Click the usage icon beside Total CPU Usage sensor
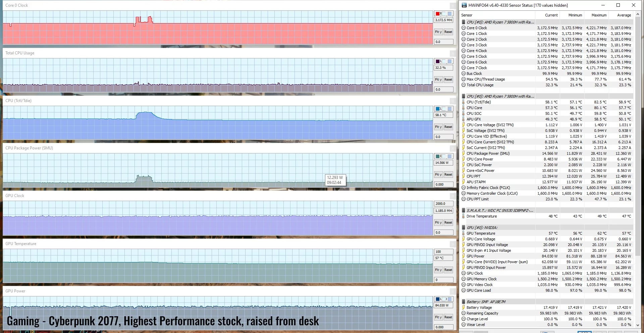Viewport: 644px width, 333px height. (x=464, y=85)
